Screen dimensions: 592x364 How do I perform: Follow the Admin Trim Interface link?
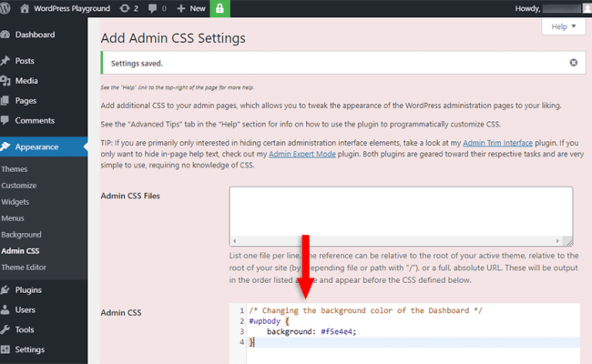pyautogui.click(x=497, y=143)
